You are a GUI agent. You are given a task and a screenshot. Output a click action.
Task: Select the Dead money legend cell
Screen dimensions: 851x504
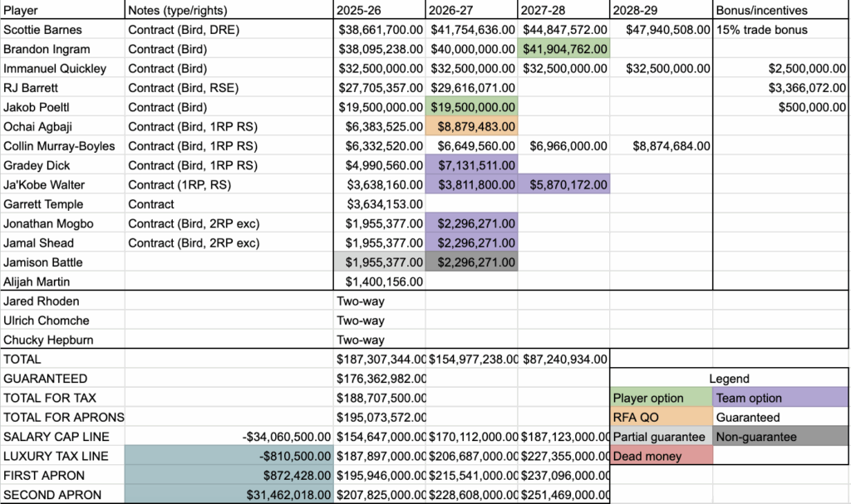661,457
